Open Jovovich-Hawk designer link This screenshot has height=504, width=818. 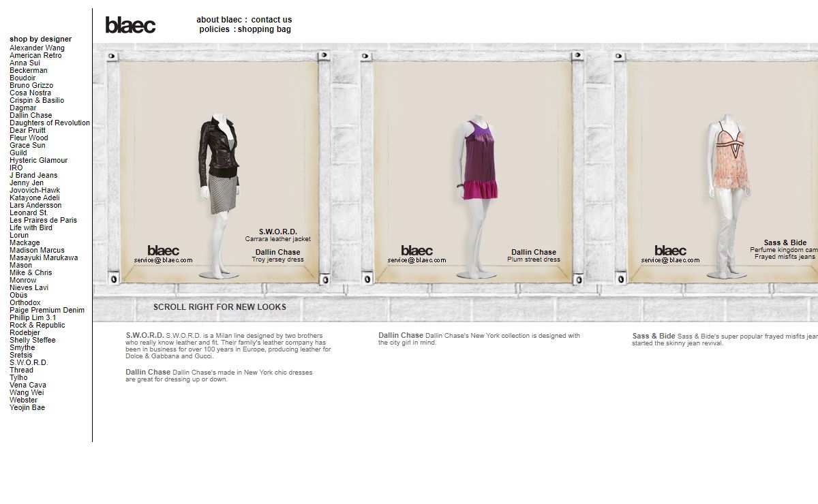tap(35, 190)
